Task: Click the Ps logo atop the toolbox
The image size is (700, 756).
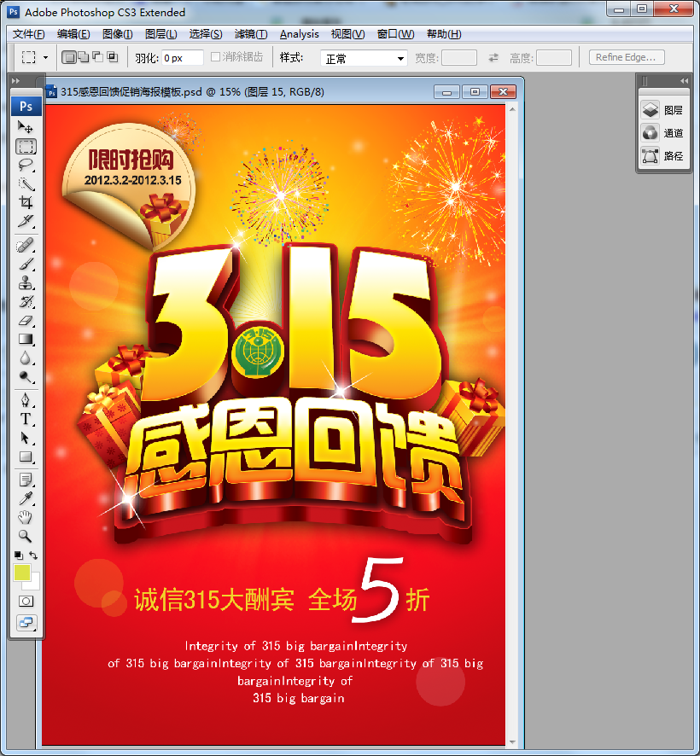Action: (x=26, y=106)
